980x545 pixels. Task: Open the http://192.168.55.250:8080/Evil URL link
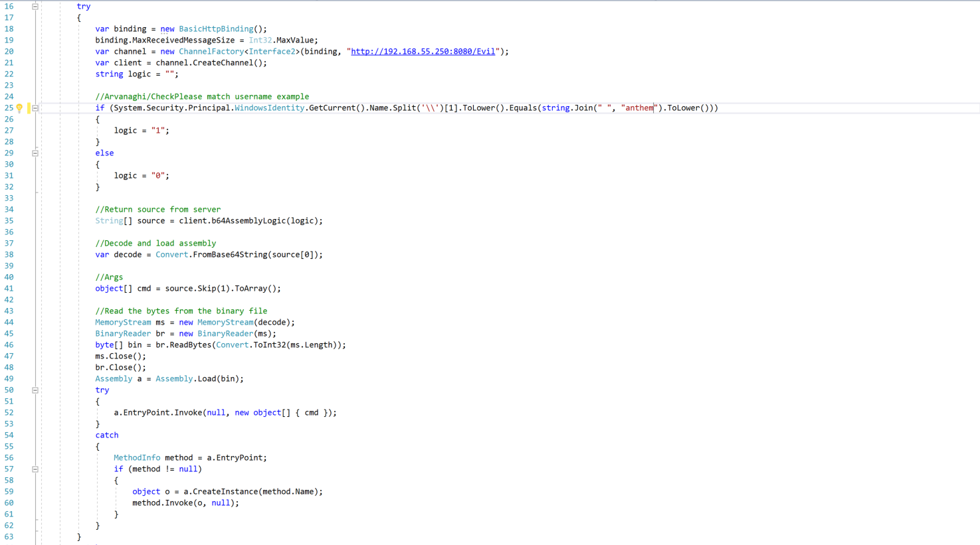[x=423, y=52]
